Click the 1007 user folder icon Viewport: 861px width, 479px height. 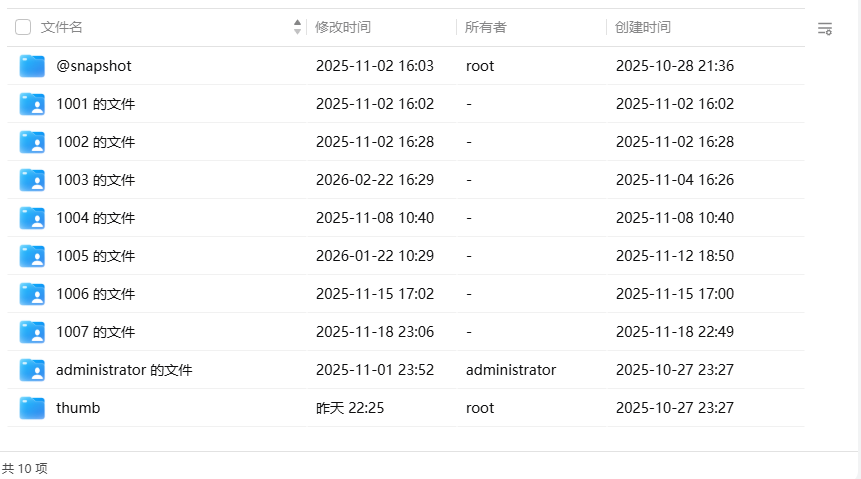click(32, 332)
